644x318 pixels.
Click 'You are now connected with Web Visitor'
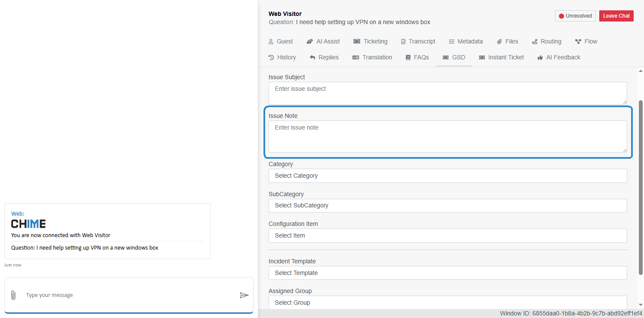click(x=61, y=235)
